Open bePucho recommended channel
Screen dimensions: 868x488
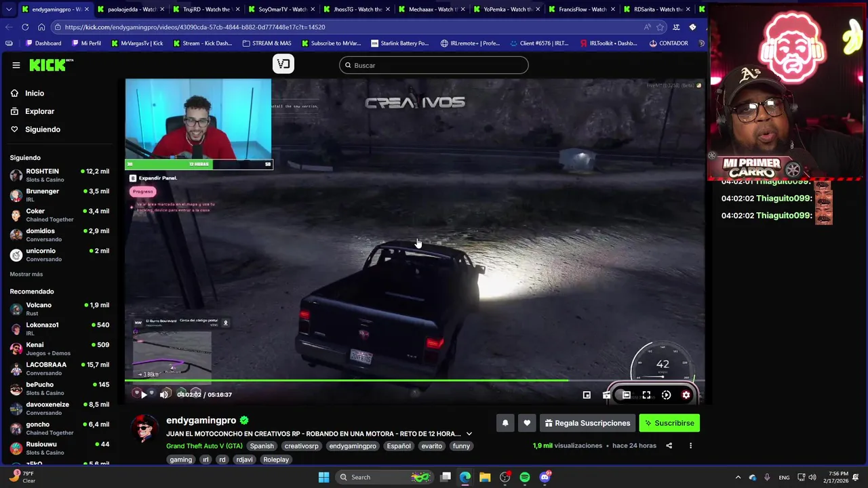pyautogui.click(x=60, y=388)
